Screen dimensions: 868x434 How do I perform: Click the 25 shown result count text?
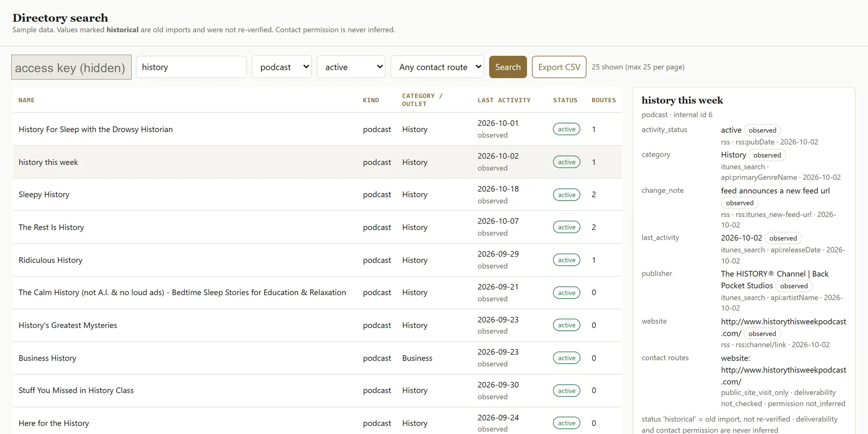point(638,67)
